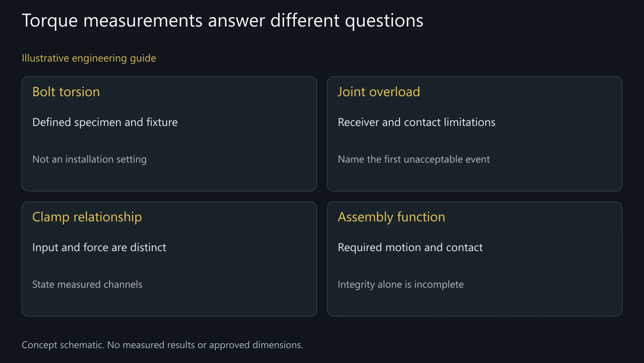
Task: Open the Clamp relationship card heading
Action: click(87, 217)
